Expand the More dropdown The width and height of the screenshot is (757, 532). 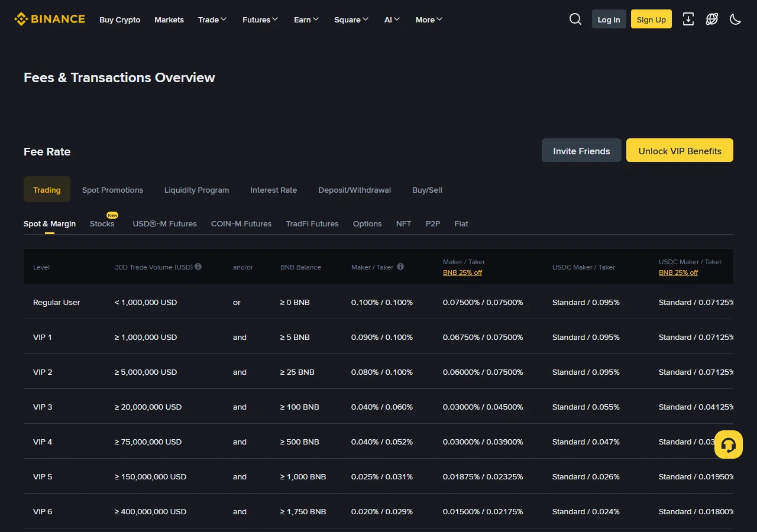(x=429, y=20)
